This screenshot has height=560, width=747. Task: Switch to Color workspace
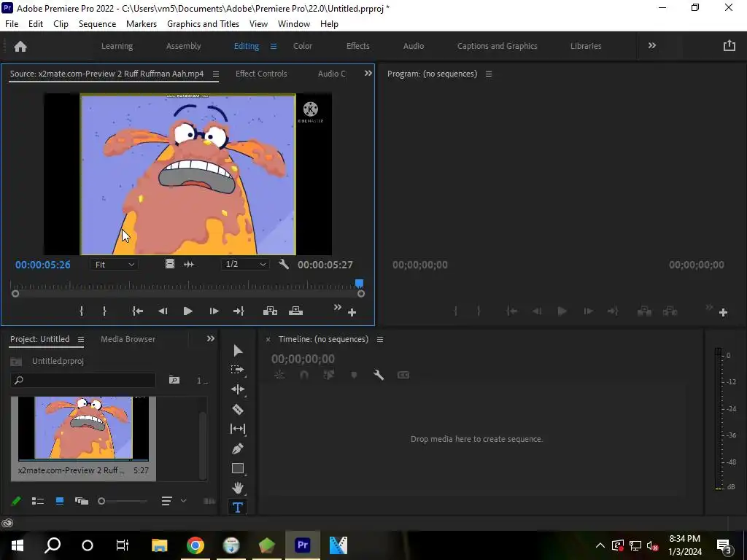pos(303,46)
